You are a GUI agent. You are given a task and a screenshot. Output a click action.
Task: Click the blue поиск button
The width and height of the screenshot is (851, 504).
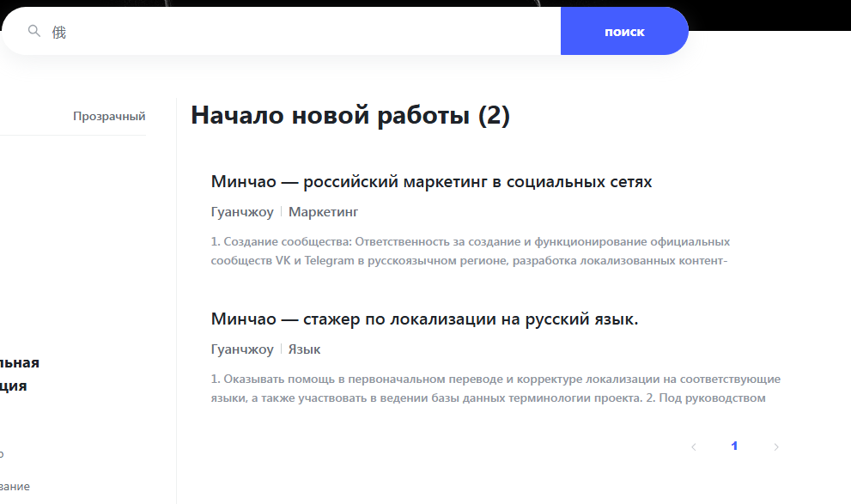click(624, 31)
